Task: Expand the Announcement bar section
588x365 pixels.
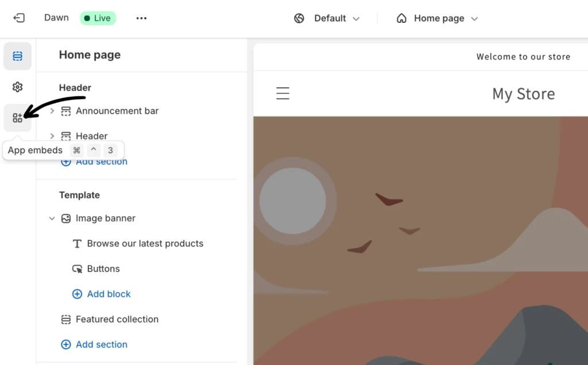Action: point(52,111)
